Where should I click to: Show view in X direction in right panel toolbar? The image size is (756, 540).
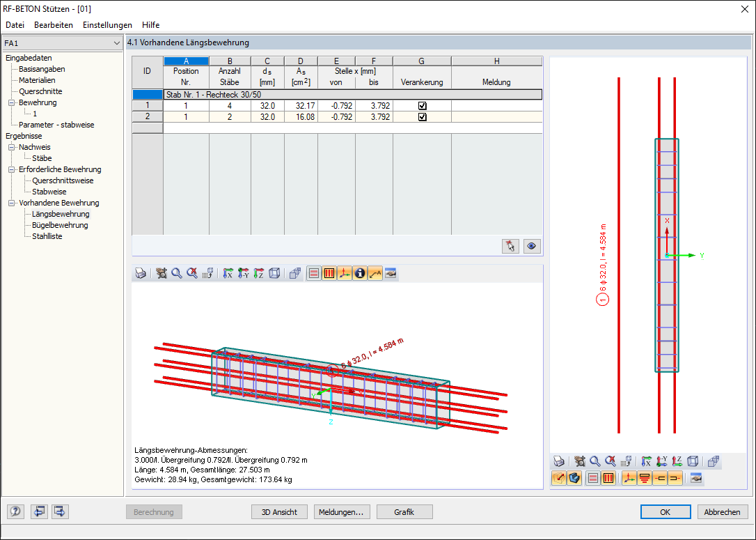(646, 461)
